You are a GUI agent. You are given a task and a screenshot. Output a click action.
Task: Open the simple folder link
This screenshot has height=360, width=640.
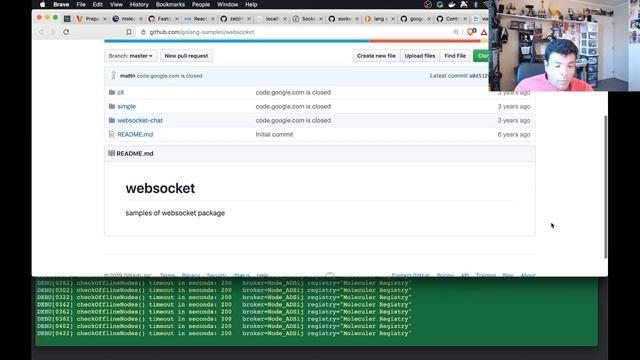click(127, 106)
